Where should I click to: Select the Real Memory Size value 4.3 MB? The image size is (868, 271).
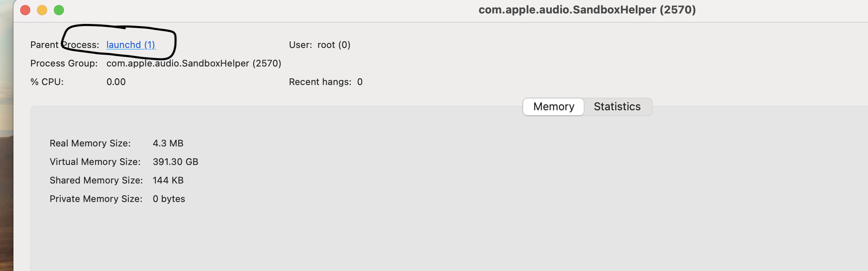point(168,143)
